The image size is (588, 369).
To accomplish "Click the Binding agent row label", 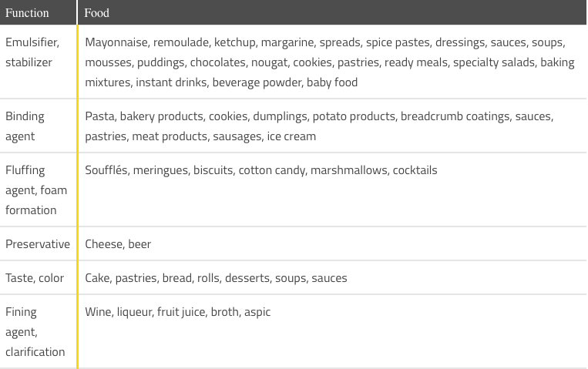I will coord(38,126).
